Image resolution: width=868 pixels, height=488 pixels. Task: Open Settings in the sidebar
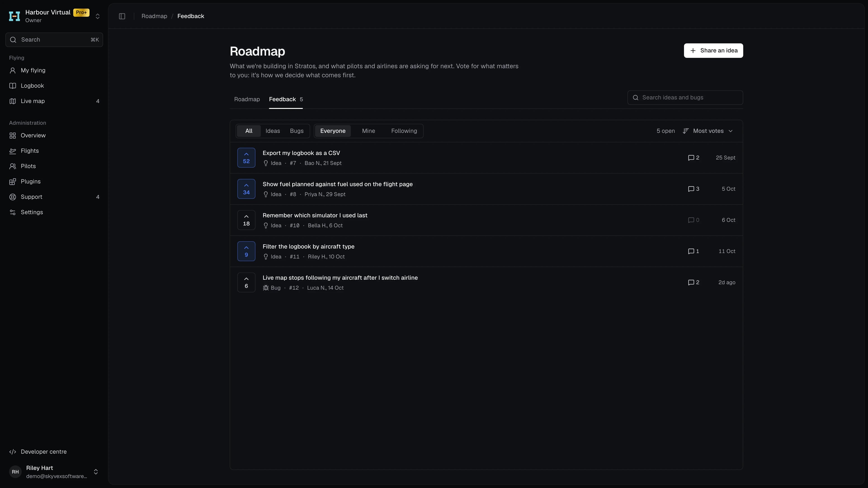(x=54, y=212)
